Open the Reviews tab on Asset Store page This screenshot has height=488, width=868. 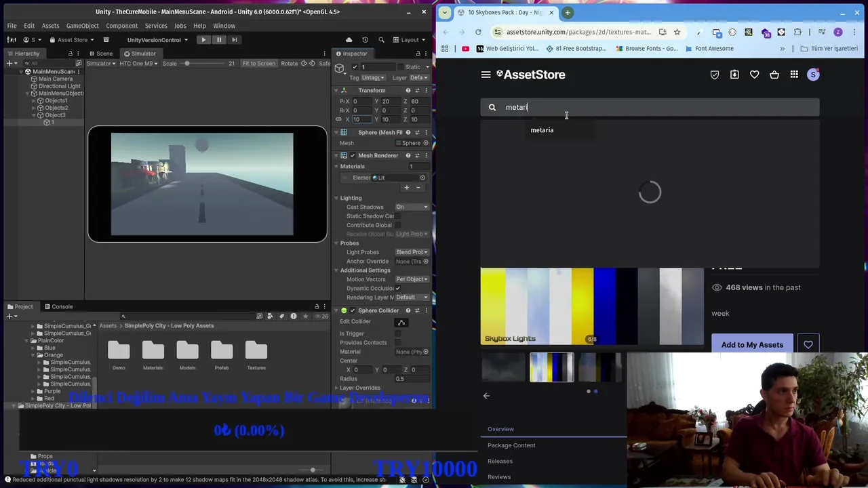click(x=499, y=477)
